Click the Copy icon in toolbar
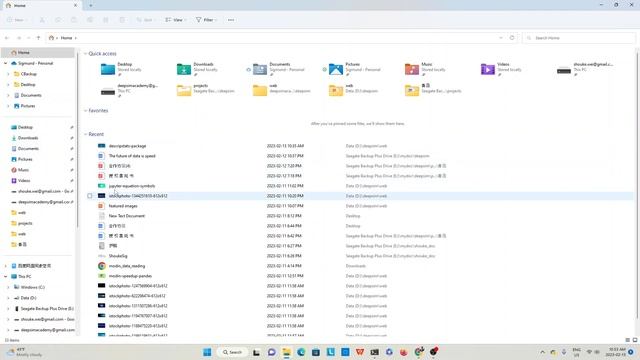Image resolution: width=640 pixels, height=360 pixels. pyautogui.click(x=58, y=20)
